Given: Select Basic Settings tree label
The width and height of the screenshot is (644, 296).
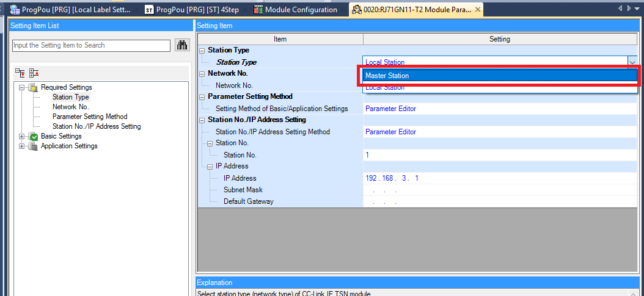Looking at the screenshot, I should point(61,136).
